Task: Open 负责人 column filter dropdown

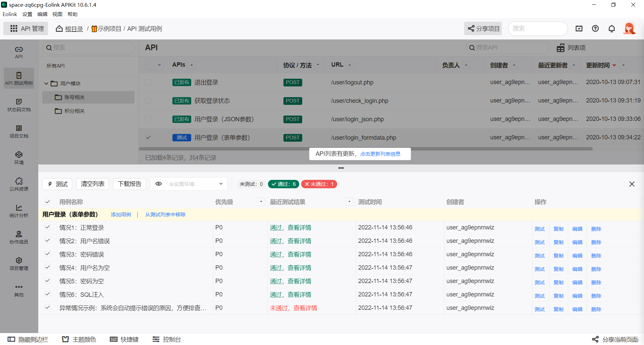Action: [466, 65]
